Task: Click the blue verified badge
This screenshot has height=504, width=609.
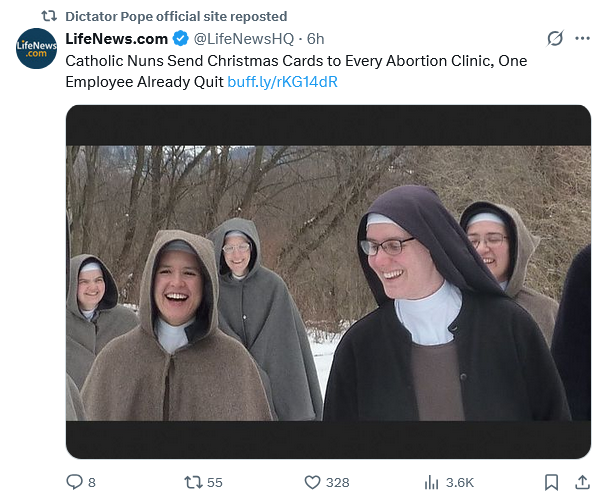Action: coord(180,39)
